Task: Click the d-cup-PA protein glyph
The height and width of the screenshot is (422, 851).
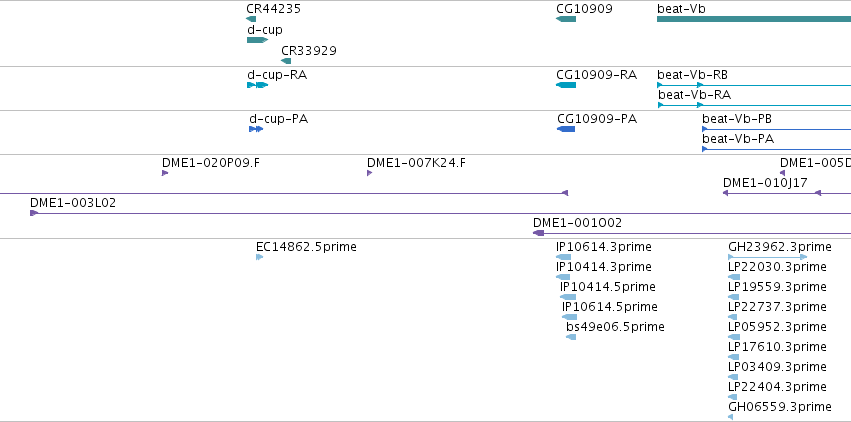Action: [x=256, y=129]
